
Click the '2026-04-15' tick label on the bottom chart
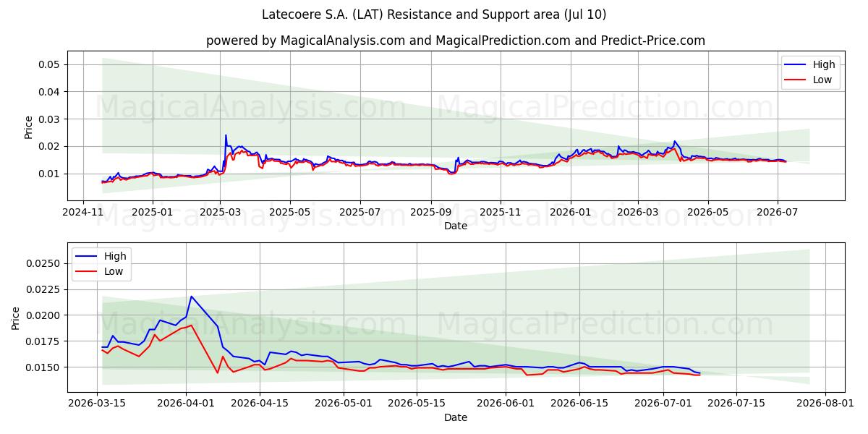tap(260, 404)
